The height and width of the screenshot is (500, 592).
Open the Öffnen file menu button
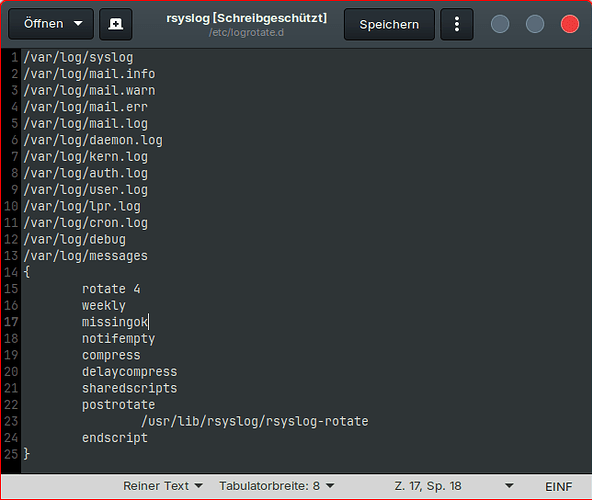tap(51, 24)
